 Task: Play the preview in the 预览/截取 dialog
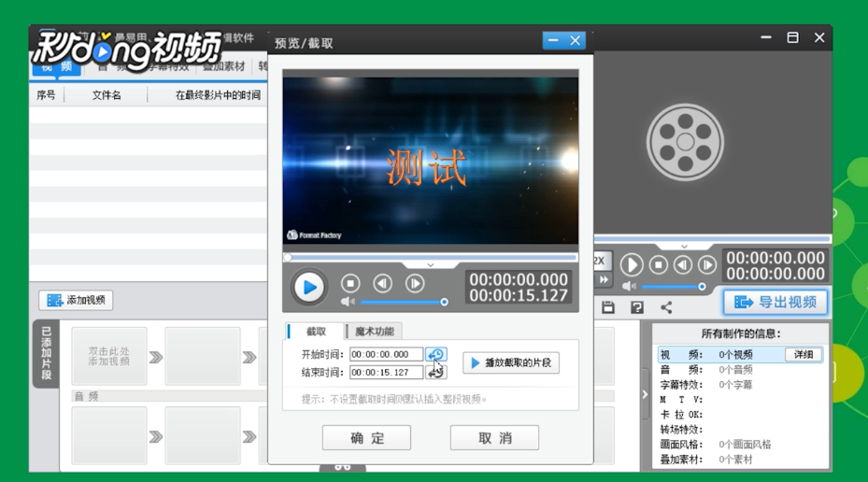point(309,287)
